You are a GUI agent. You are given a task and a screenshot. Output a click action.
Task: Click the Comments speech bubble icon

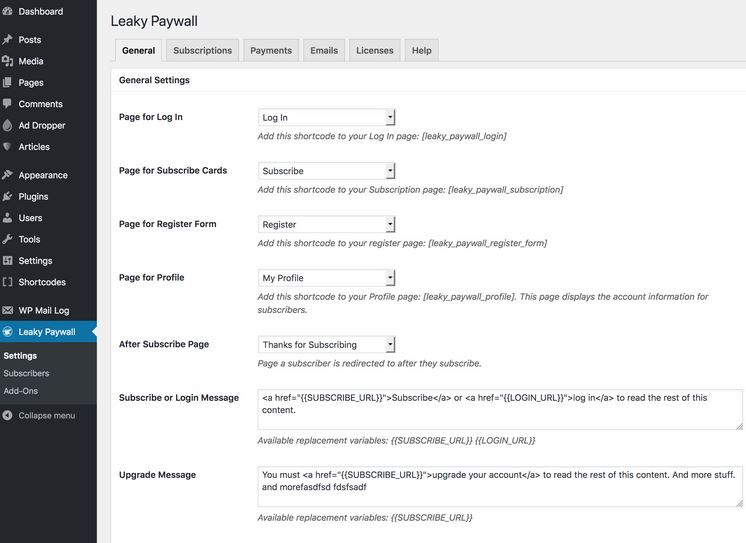[7, 103]
